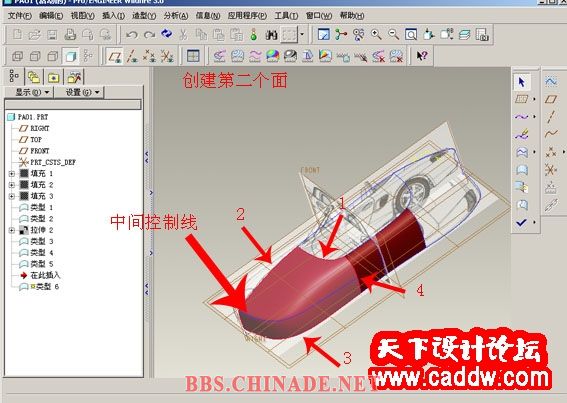Image resolution: width=567 pixels, height=403 pixels.
Task: Click the Context help arrow icon
Action: pyautogui.click(x=422, y=56)
